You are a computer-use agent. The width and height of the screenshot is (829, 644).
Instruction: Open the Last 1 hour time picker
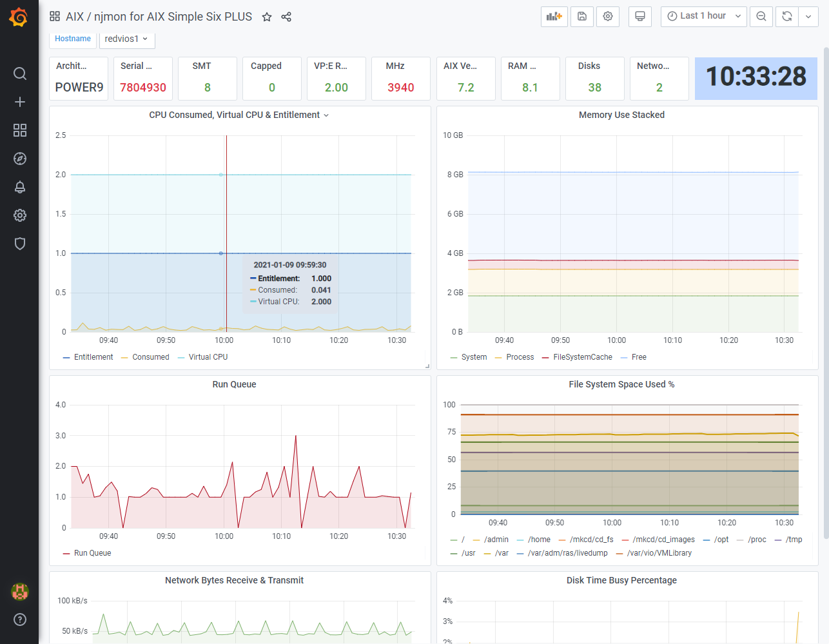704,16
